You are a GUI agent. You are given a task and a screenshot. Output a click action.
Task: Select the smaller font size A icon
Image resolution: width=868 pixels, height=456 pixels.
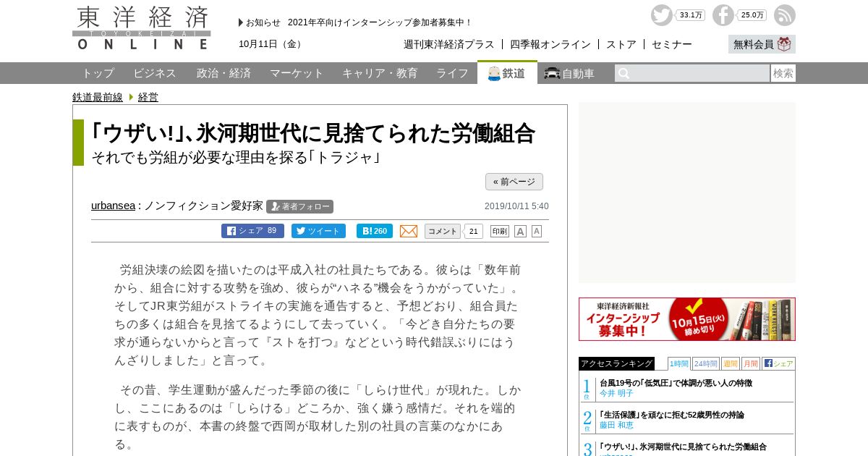pos(537,232)
